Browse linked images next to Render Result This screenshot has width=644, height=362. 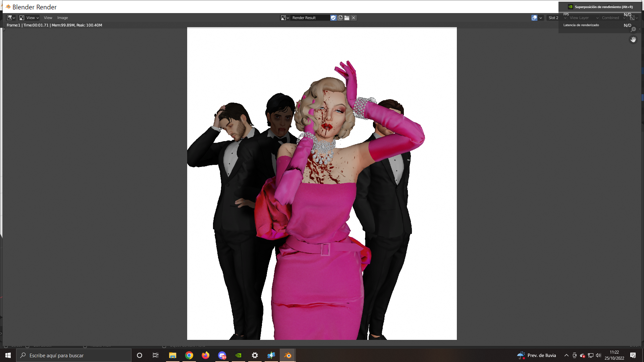[285, 18]
